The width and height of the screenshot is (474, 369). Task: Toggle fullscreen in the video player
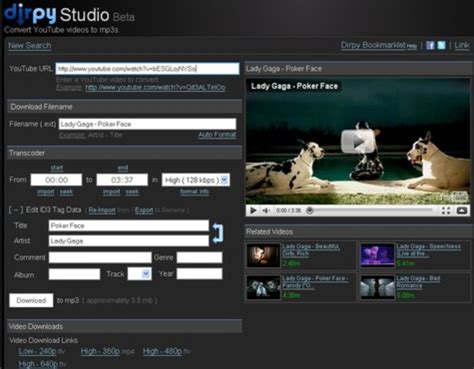click(x=446, y=210)
